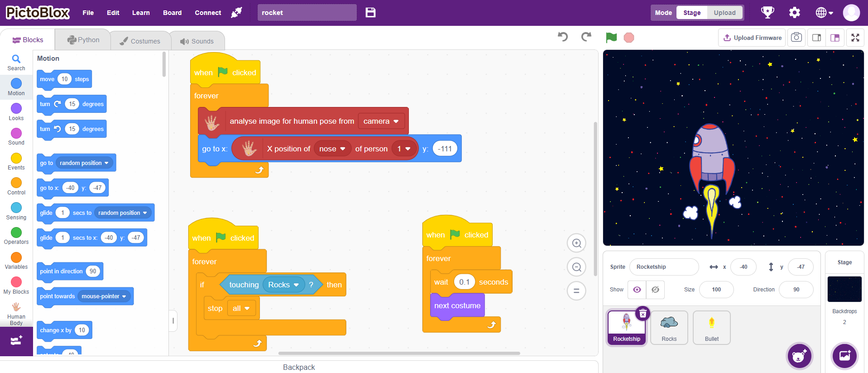Open the Rocks dropdown in touching block

click(283, 285)
